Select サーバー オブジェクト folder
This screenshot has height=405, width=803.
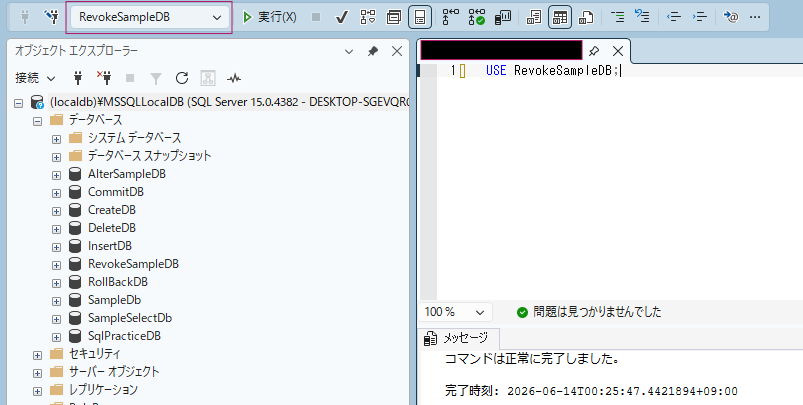[114, 372]
